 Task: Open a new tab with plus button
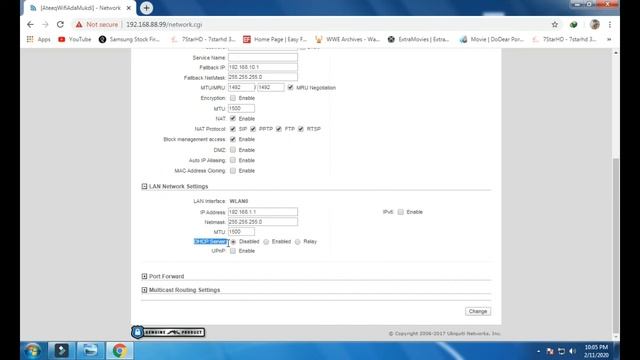click(146, 8)
